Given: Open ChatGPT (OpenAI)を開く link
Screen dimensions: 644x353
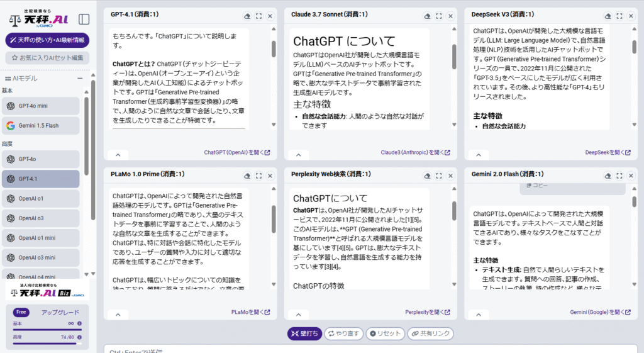Looking at the screenshot, I should click(237, 152).
